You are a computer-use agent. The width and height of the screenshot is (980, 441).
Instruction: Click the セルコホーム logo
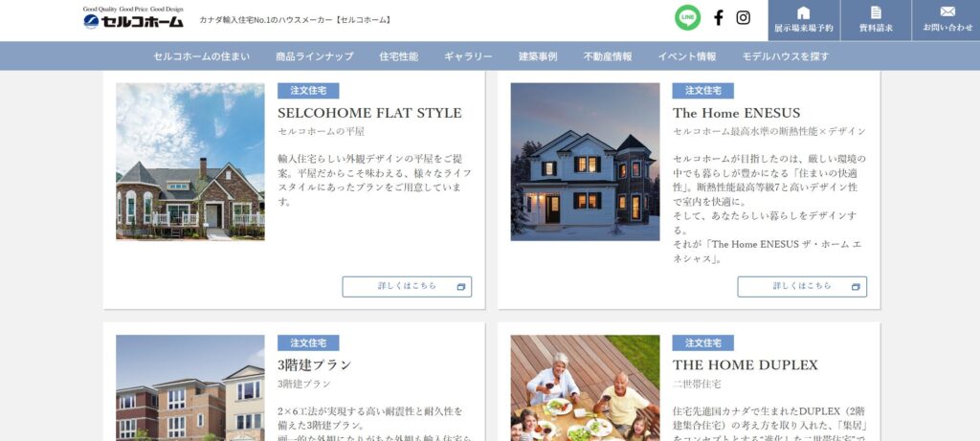(133, 18)
